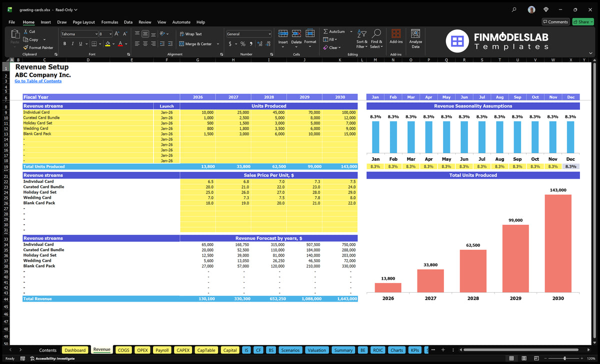Click the Decrease Font Size icon
This screenshot has width=600, height=364.
pos(125,34)
